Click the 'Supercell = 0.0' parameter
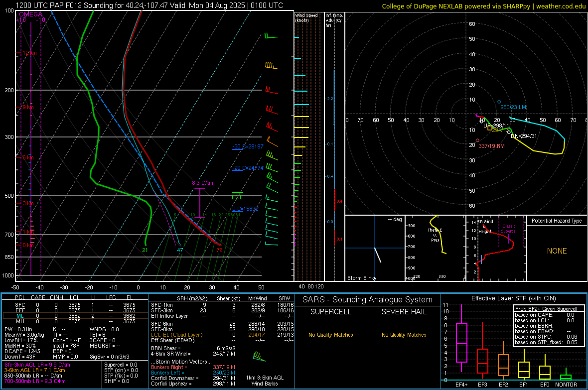Viewport: 588px width, 390px height. coord(121,365)
